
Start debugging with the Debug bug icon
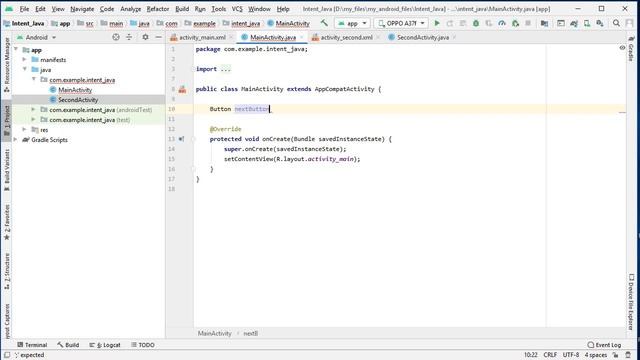tap(476, 23)
